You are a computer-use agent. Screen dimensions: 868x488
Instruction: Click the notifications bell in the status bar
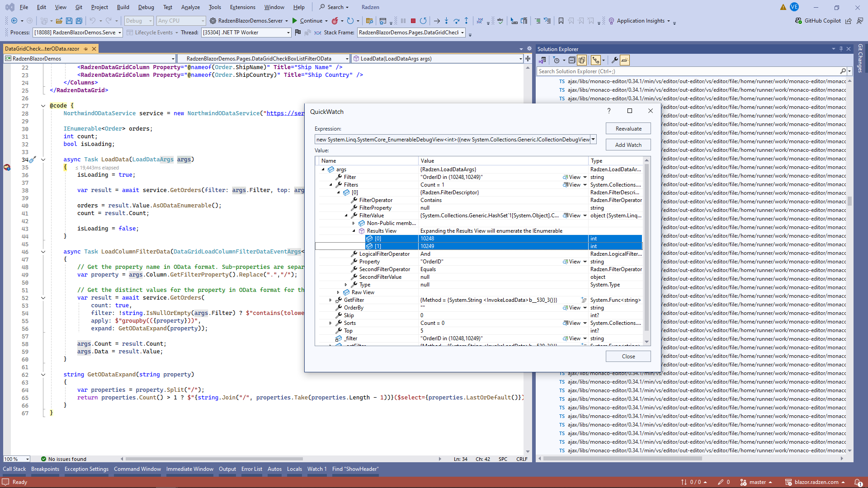[x=857, y=482]
